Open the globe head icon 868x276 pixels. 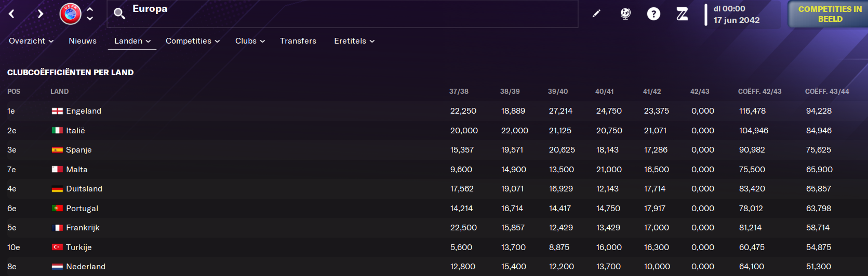[625, 14]
